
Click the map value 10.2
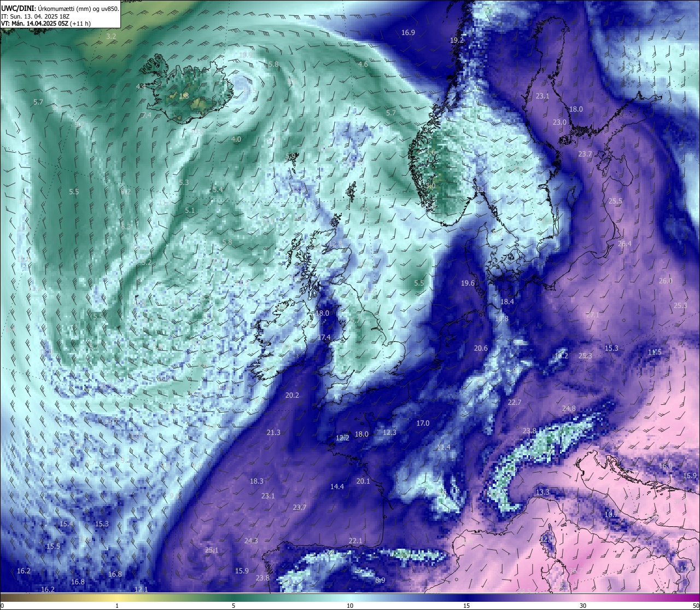[x=562, y=356]
